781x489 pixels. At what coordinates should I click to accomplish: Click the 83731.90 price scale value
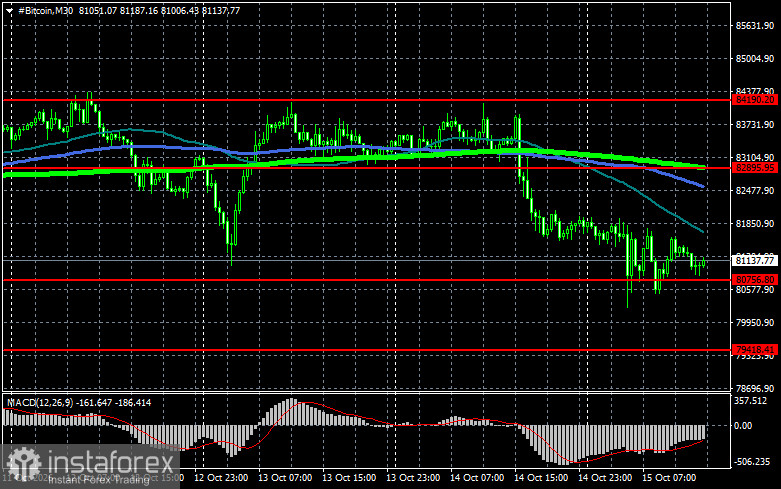pos(755,124)
